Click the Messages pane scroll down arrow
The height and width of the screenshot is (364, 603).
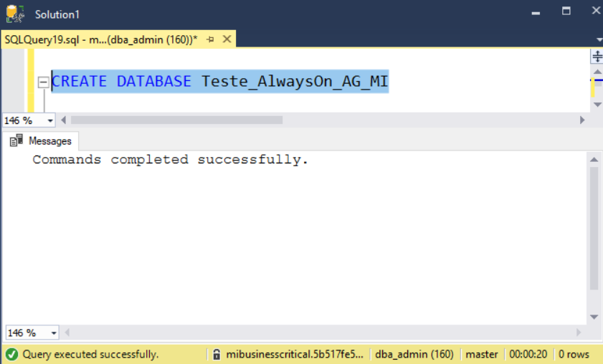coord(594,316)
